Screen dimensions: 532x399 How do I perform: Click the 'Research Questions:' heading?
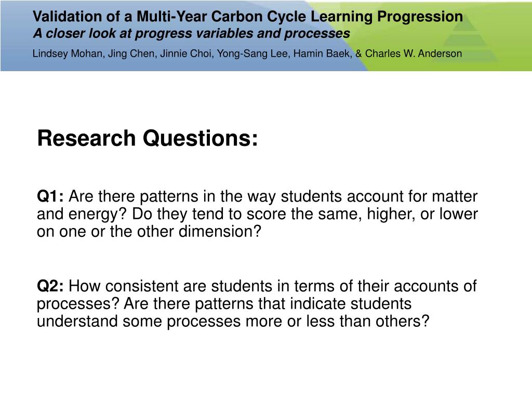148,138
